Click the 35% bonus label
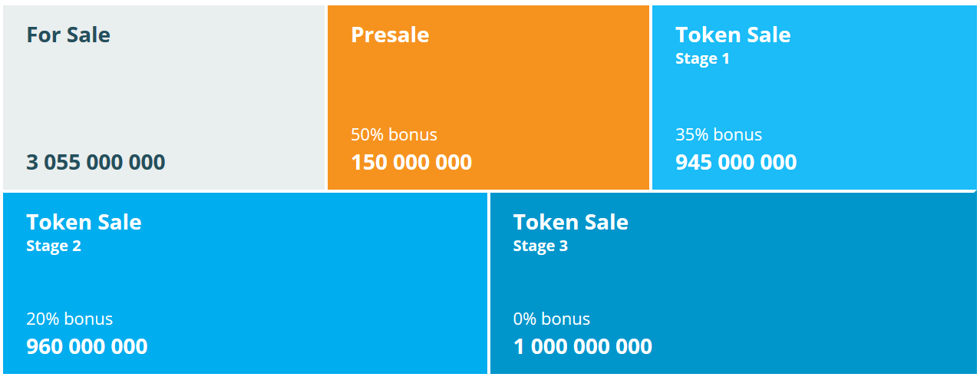The height and width of the screenshot is (377, 980). click(718, 134)
